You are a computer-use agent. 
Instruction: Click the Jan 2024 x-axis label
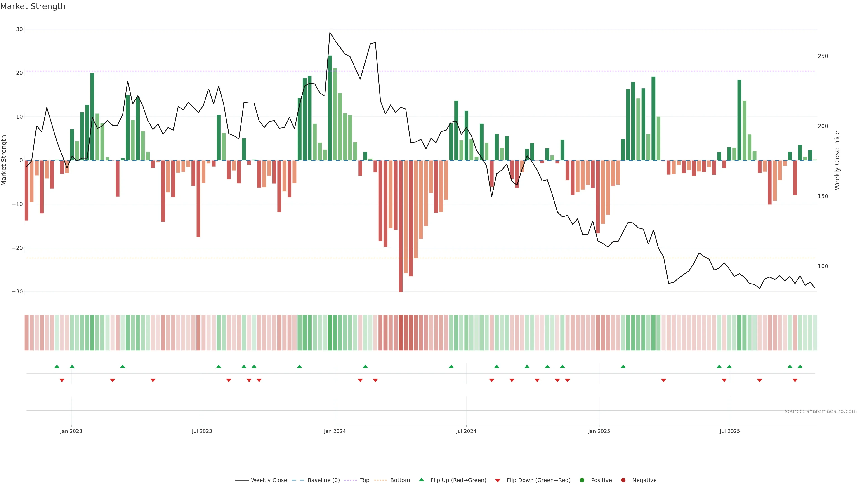coord(335,431)
